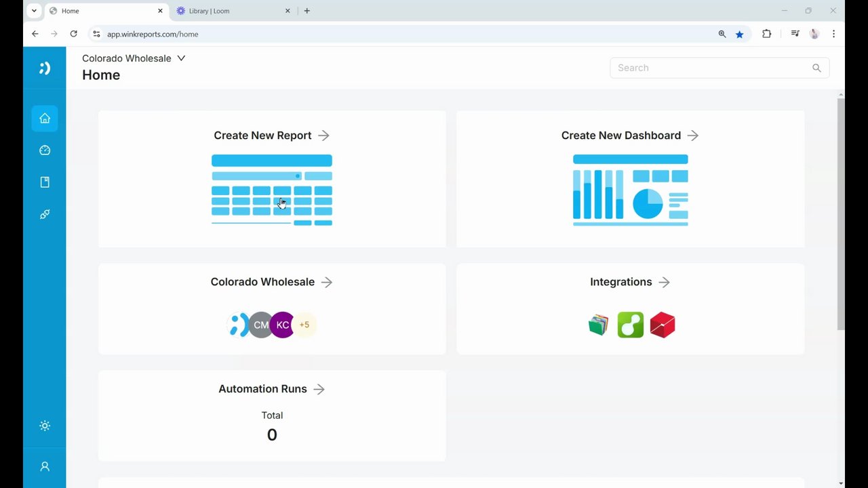This screenshot has width=868, height=488.
Task: Click the report table illustration thumbnail
Action: click(x=272, y=190)
